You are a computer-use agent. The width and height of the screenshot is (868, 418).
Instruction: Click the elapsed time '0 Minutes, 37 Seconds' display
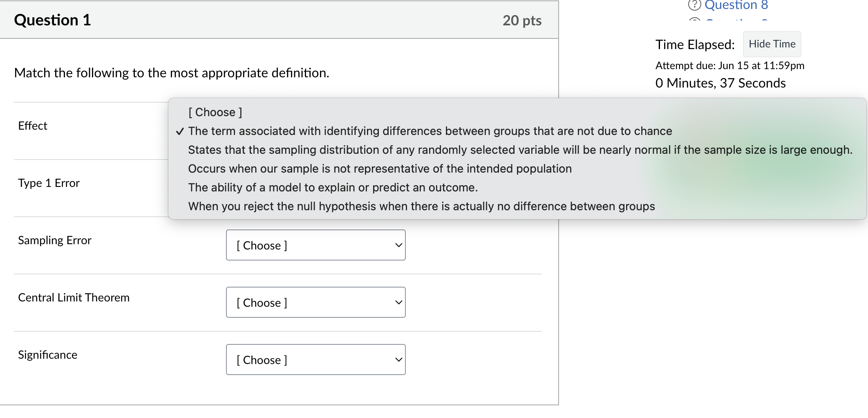720,83
